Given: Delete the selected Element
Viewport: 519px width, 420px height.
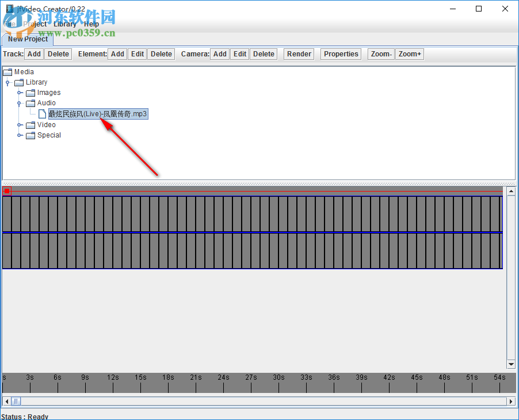Looking at the screenshot, I should coord(161,54).
